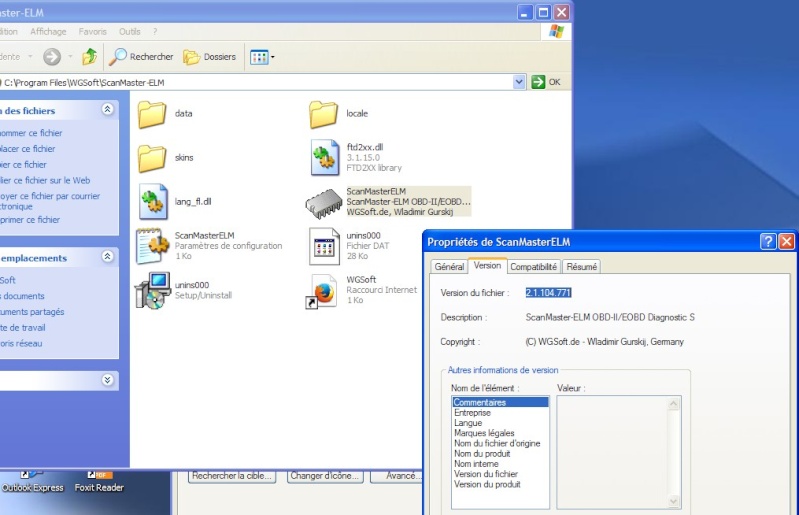This screenshot has width=799, height=515.
Task: Expand the address bar dropdown
Action: (x=519, y=82)
